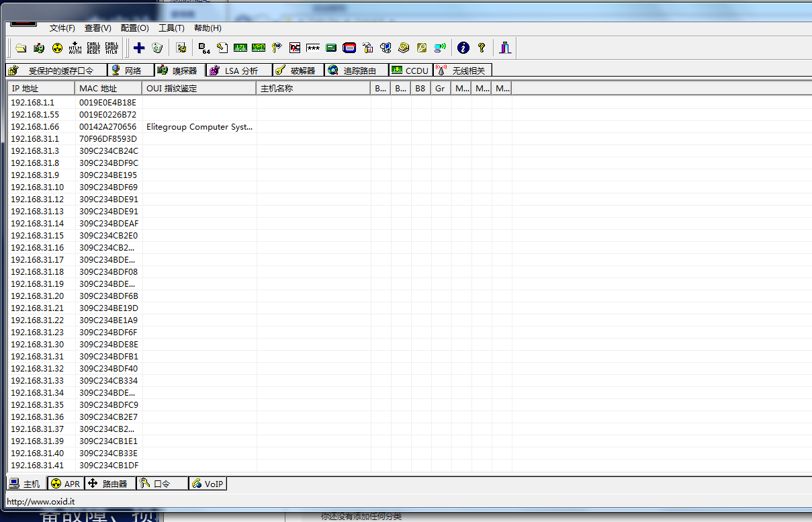Select the host row 192.168.1.66
This screenshot has width=812, height=522.
coord(260,127)
